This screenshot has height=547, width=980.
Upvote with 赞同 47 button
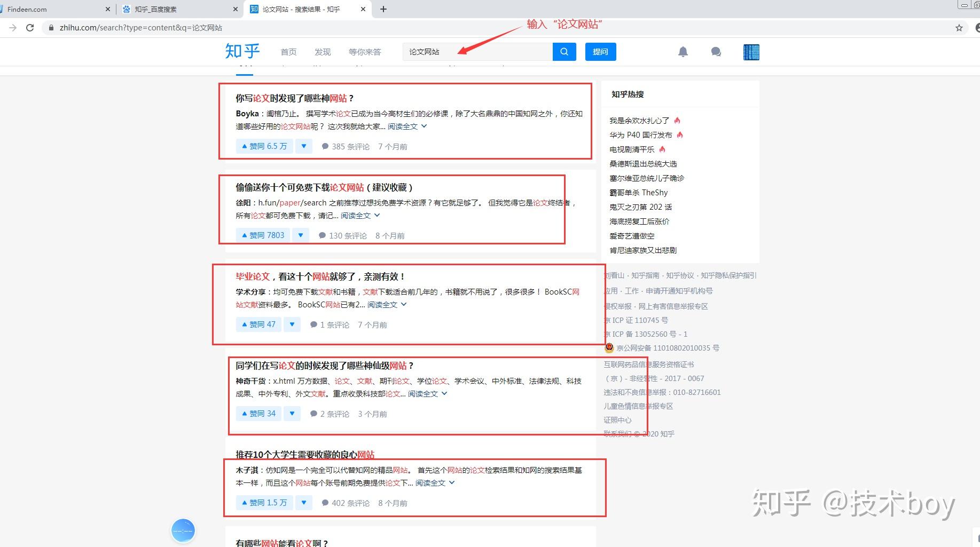(x=258, y=324)
